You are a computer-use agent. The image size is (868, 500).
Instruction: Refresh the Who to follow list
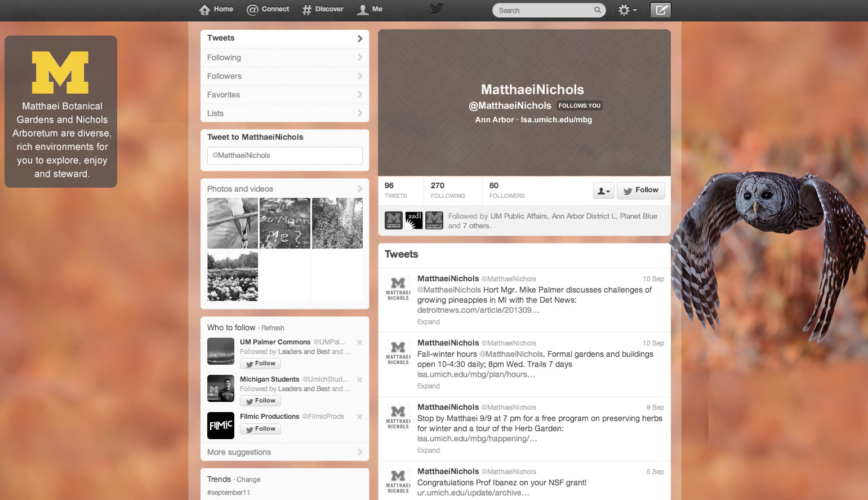click(x=273, y=328)
